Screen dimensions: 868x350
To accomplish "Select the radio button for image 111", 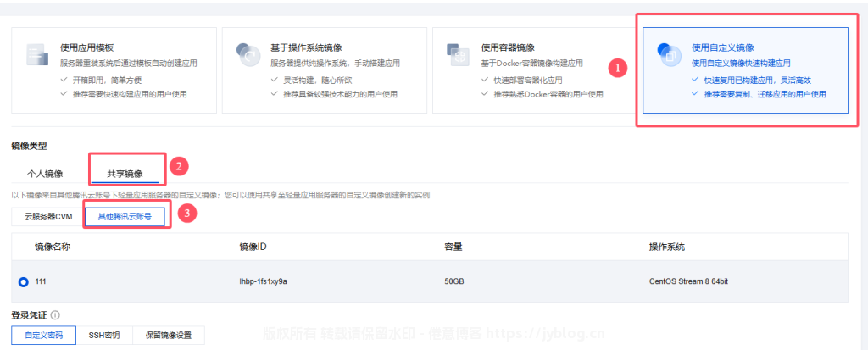I will pyautogui.click(x=23, y=281).
